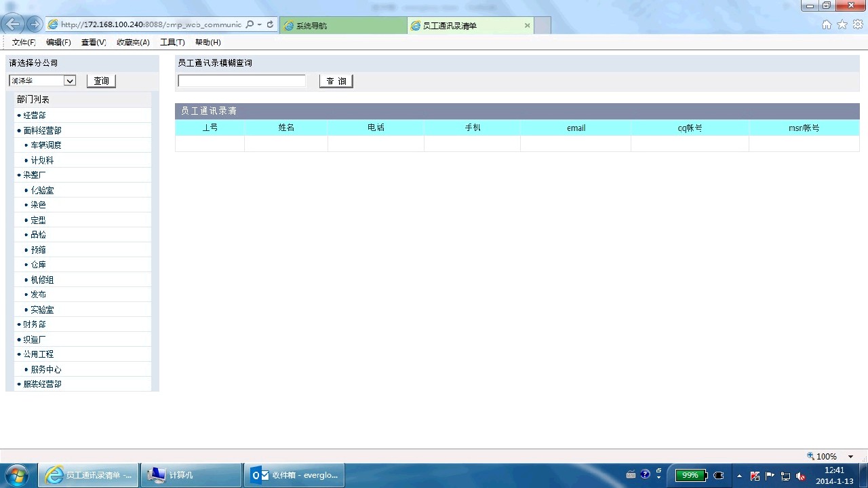Show hidden system tray icons arrow
868x488 pixels.
click(738, 476)
